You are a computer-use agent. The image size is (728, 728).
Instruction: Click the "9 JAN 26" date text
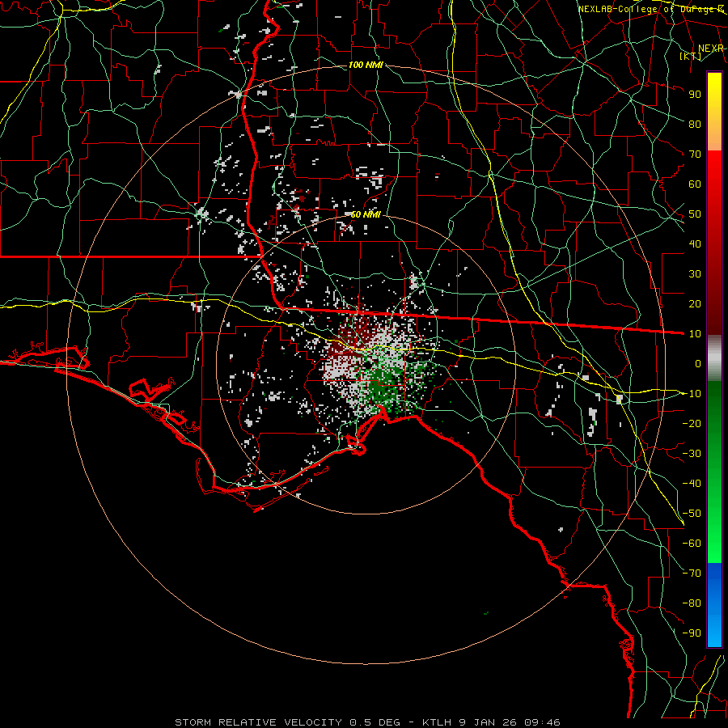(x=489, y=722)
